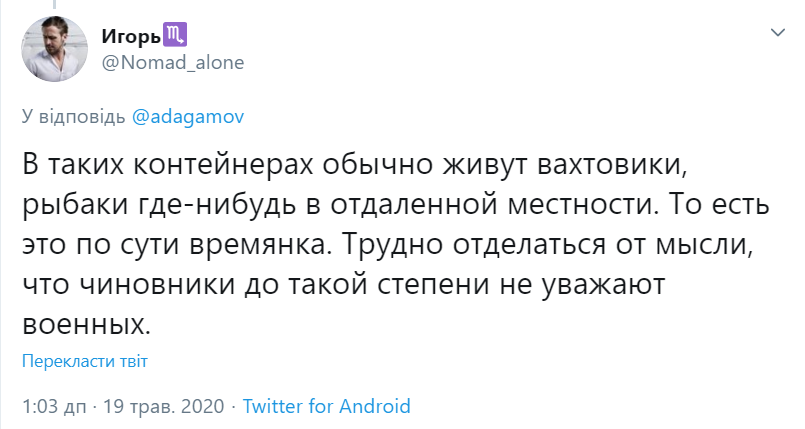Click the date 19 трав. 2020
This screenshot has width=805, height=429.
coord(164,406)
